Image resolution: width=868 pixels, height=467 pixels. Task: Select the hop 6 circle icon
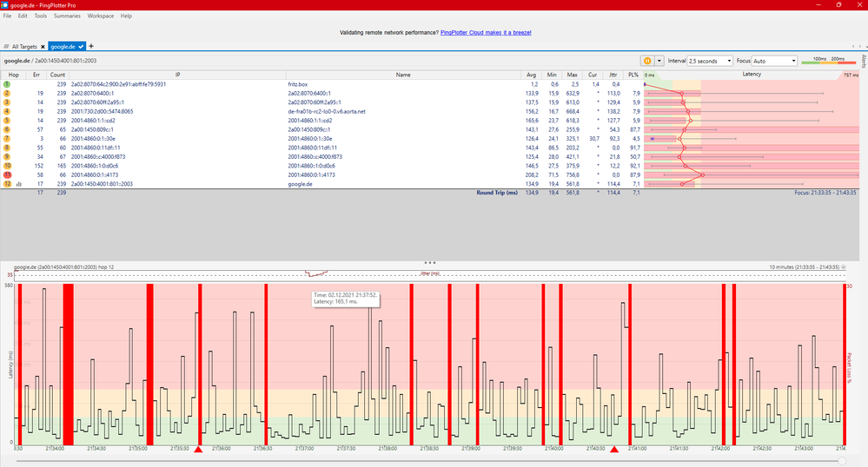7,129
